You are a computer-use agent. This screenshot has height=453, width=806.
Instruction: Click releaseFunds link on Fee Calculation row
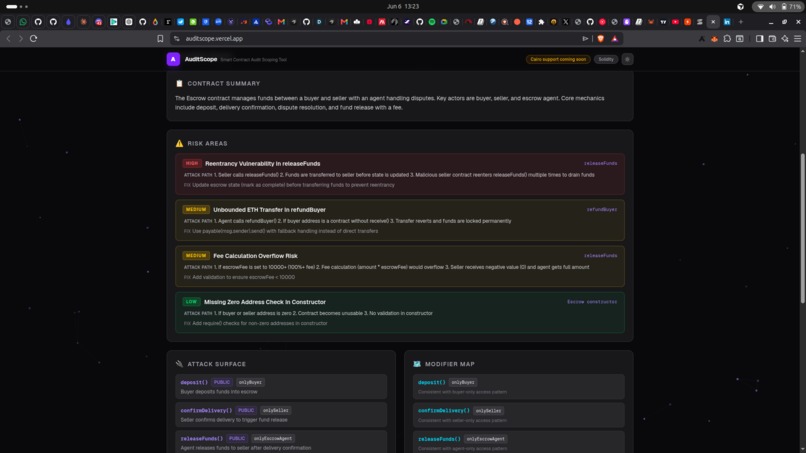pos(600,256)
